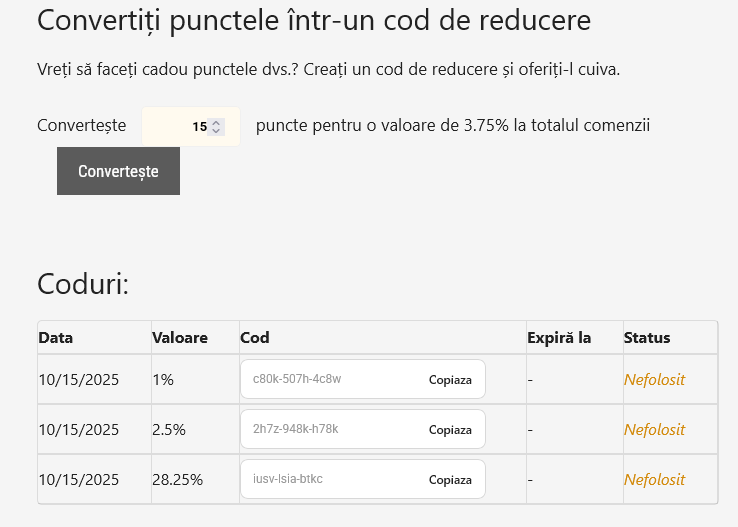Copy the iusv-lsia-btkc code via Copiaza
738x527 pixels.
pos(450,480)
